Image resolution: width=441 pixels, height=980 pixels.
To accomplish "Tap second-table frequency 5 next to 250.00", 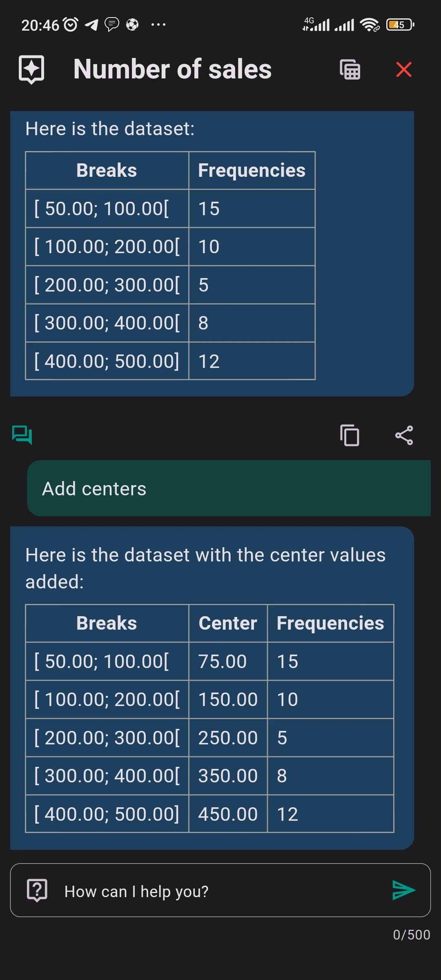I will (x=330, y=737).
